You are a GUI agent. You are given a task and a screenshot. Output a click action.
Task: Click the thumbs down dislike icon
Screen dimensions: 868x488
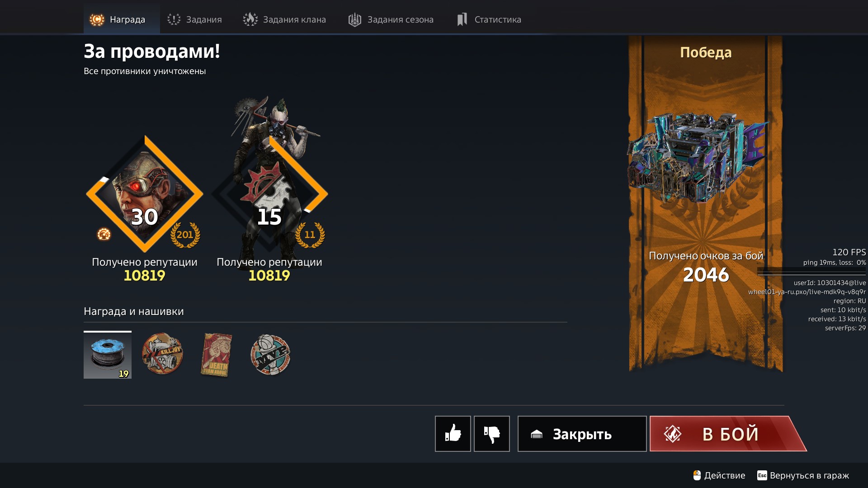click(492, 434)
